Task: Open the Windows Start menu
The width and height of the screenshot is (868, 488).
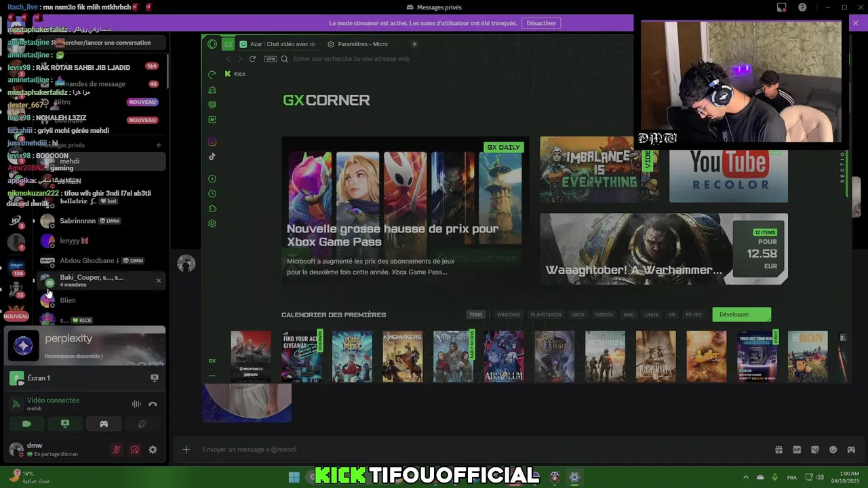Action: tap(294, 477)
